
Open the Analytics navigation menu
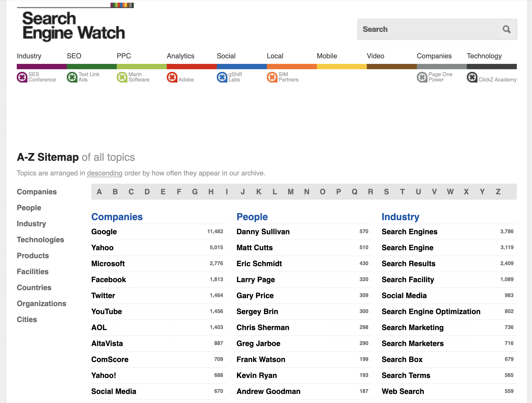tap(181, 56)
